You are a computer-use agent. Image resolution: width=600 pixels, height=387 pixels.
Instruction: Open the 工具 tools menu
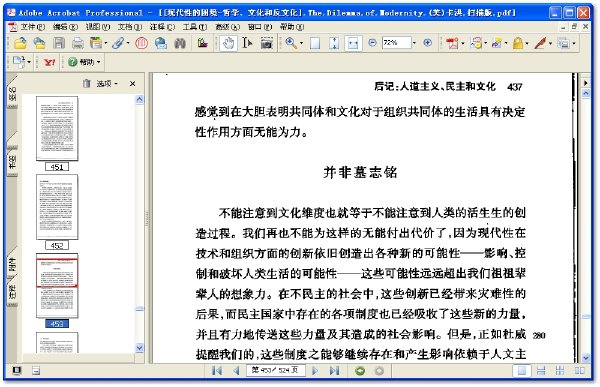coord(194,27)
